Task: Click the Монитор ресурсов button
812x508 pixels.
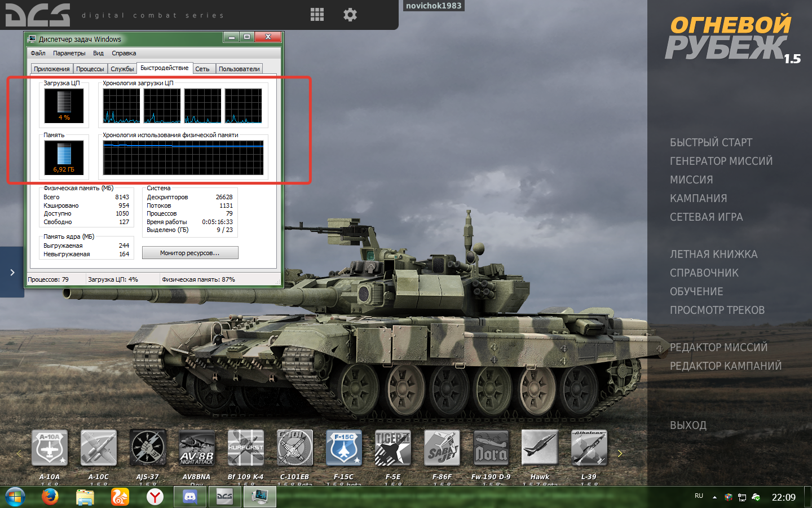Action: [x=190, y=253]
